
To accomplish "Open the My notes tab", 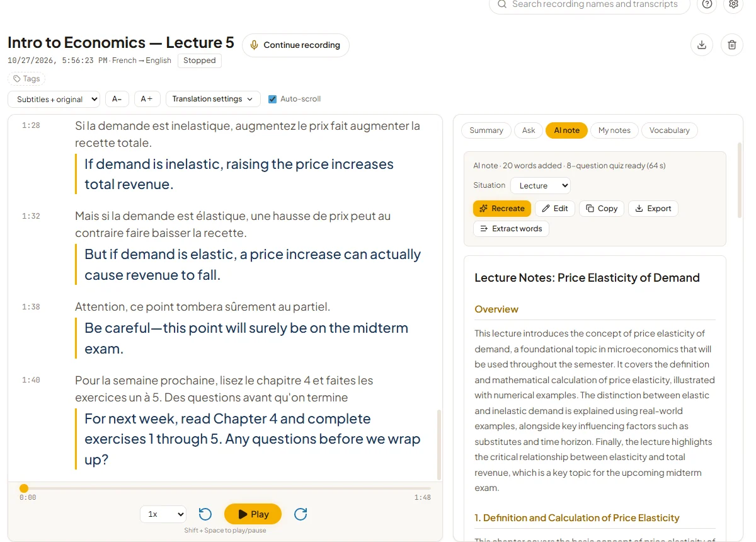I will 614,130.
